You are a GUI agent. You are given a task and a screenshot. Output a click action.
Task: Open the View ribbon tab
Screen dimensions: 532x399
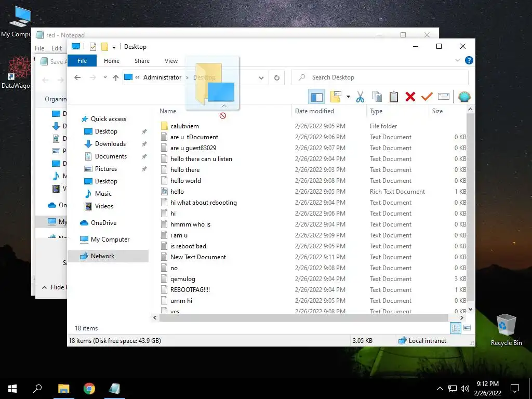pos(171,61)
